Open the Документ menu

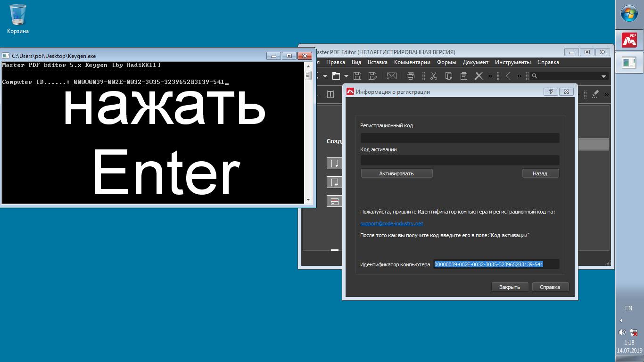[476, 62]
